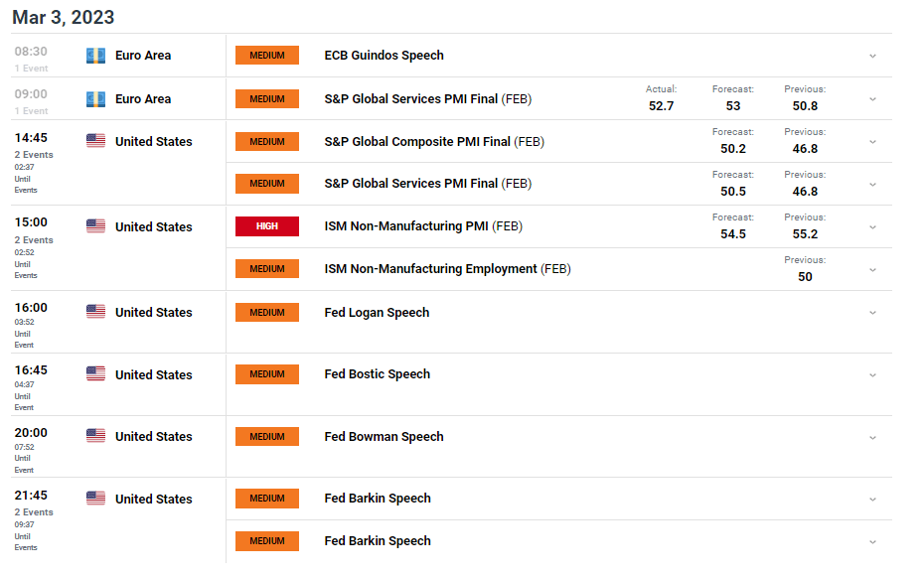Click the Mar 3, 2023 date heading
Screen dimensions: 924x576
[x=63, y=17]
